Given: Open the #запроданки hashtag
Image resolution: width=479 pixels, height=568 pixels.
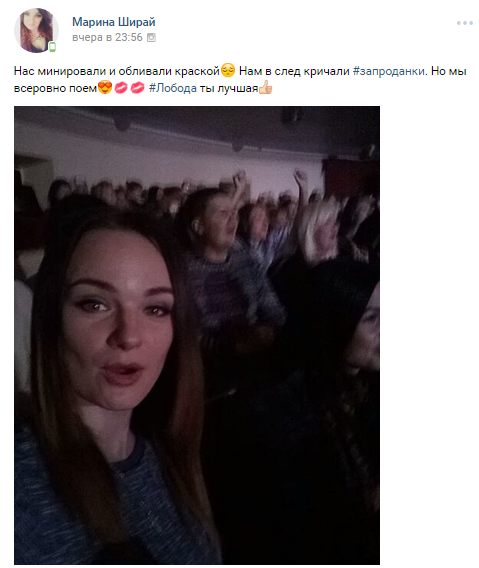Looking at the screenshot, I should tap(389, 71).
